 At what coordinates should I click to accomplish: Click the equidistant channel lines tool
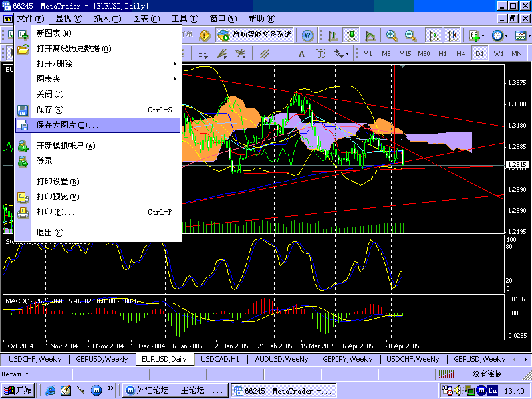[x=265, y=53]
